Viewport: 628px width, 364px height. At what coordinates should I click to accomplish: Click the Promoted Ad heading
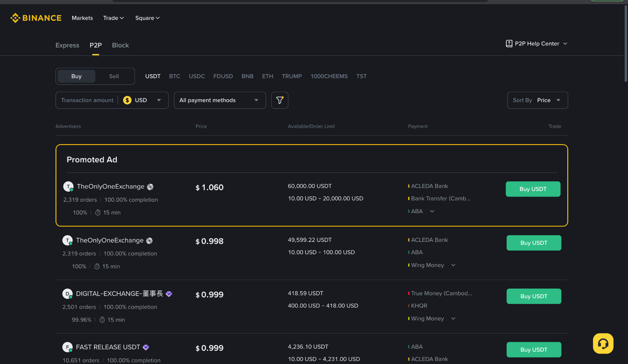point(92,160)
